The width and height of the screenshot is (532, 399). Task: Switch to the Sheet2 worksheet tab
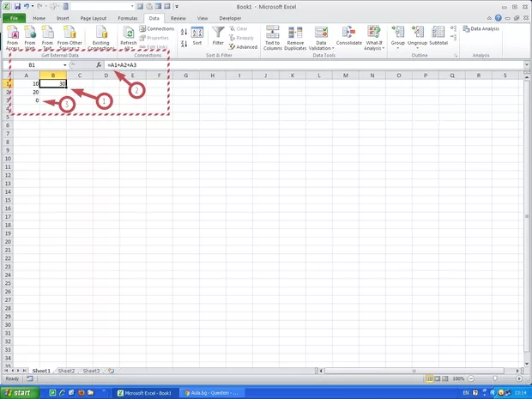(66, 371)
